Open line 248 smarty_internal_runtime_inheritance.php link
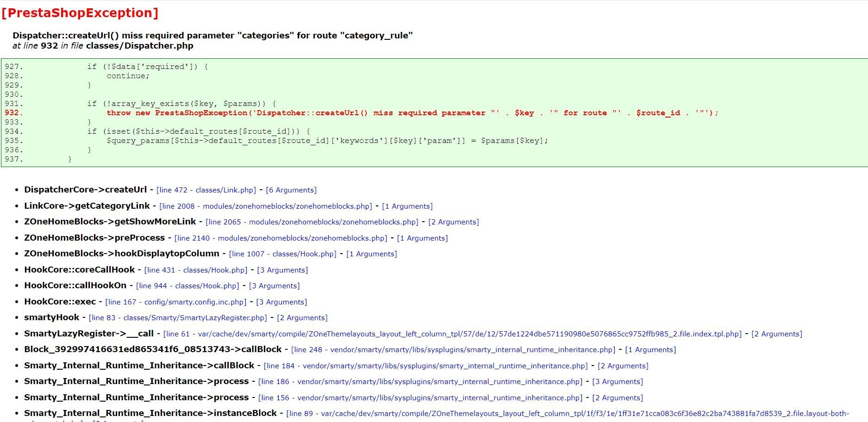This screenshot has width=868, height=422. click(x=453, y=350)
